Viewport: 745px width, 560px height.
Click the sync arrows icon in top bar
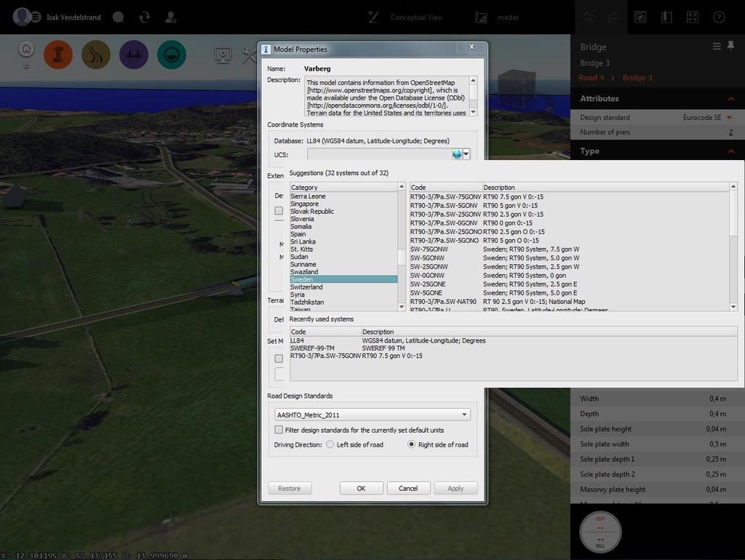(x=145, y=17)
